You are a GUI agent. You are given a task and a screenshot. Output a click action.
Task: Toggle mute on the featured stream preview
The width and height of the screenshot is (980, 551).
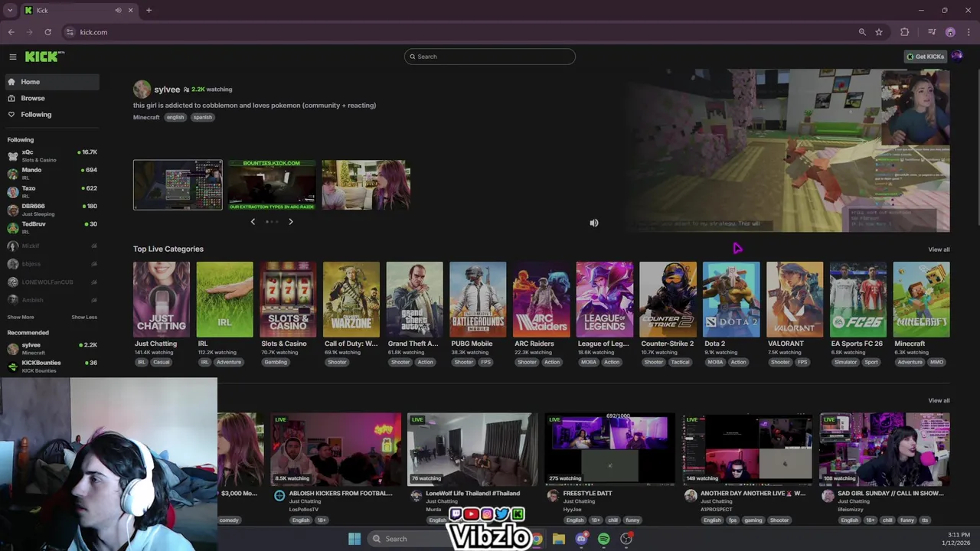tap(594, 223)
